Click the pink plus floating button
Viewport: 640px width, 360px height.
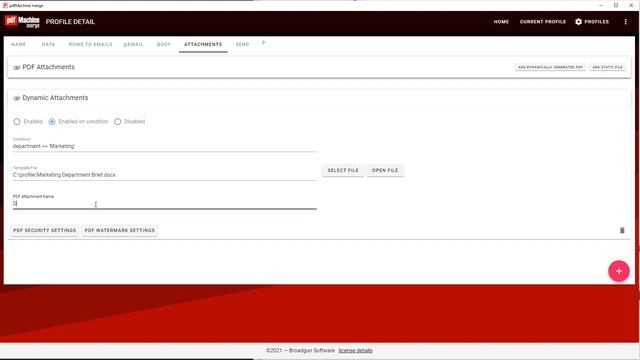[619, 271]
